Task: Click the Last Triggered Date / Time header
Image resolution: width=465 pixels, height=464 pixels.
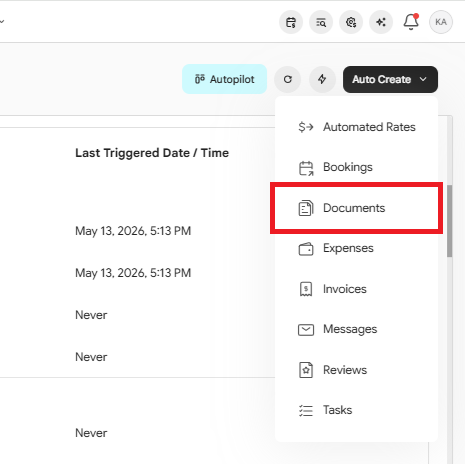Action: click(x=152, y=153)
